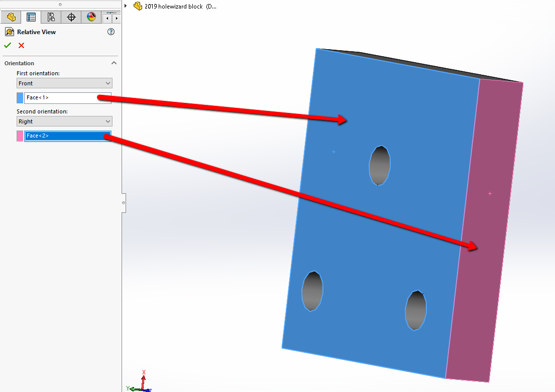
Task: Select the top hole on the blue face
Action: [x=379, y=166]
